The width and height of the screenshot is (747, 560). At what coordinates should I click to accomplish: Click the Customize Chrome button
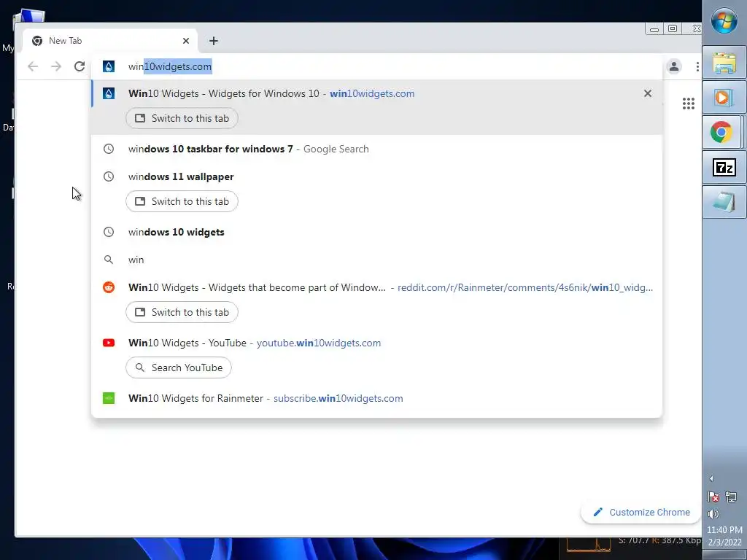tap(641, 513)
